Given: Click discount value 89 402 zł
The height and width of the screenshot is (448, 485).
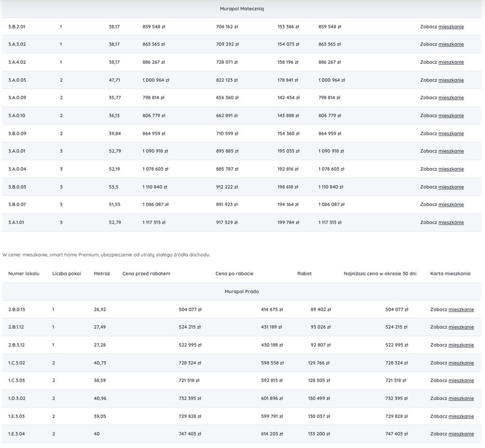Looking at the screenshot, I should [x=321, y=309].
